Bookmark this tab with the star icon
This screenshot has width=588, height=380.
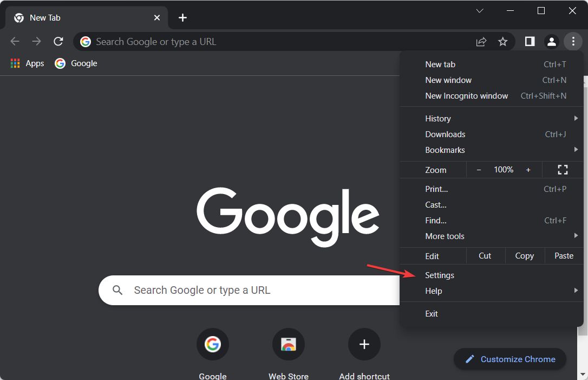tap(503, 42)
